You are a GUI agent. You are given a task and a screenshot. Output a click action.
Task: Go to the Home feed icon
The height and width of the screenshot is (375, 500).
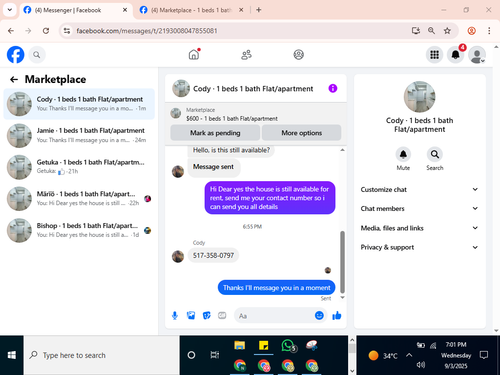194,54
